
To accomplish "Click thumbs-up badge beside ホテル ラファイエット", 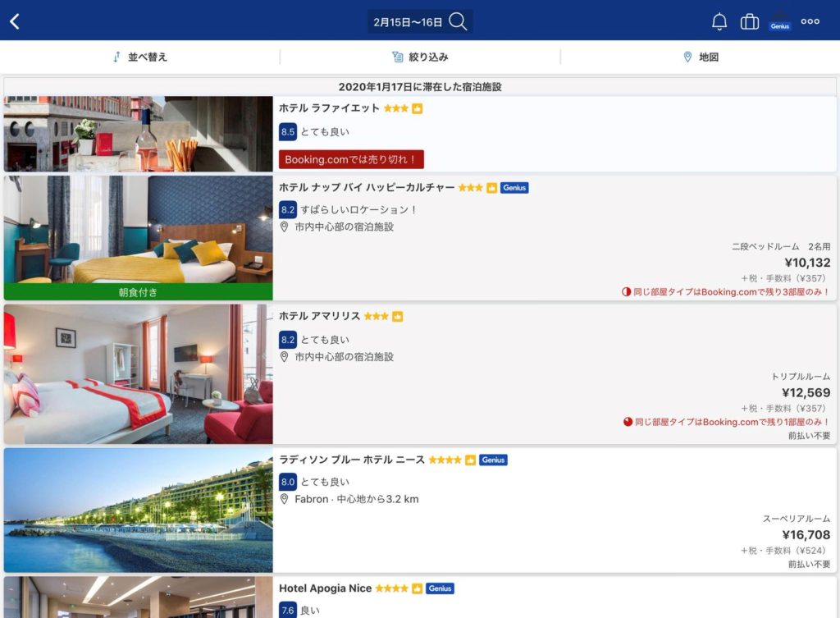I will coord(418,108).
